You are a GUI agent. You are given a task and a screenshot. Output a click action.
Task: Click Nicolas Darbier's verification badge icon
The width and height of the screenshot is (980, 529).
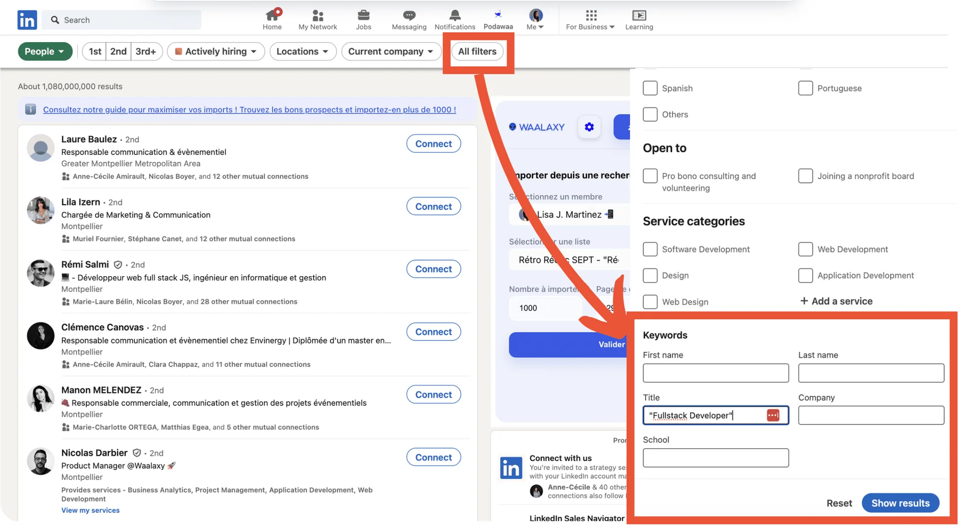137,453
